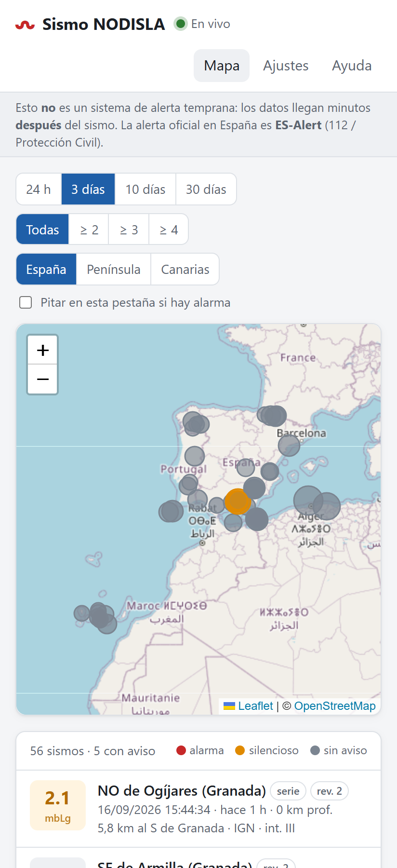Select the 30 días time range
This screenshot has height=868, width=397.
(206, 189)
